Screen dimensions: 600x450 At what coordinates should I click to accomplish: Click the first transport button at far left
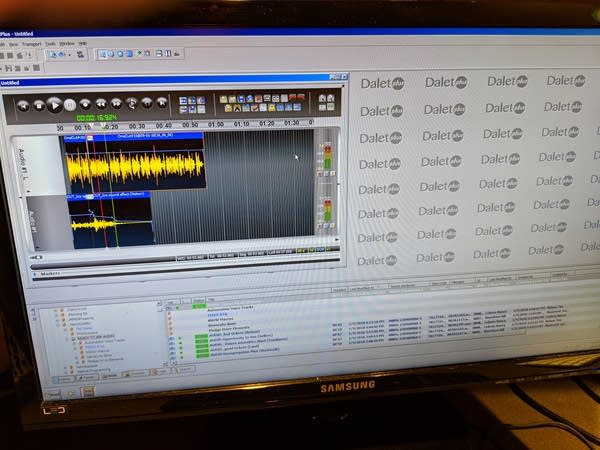coord(22,104)
